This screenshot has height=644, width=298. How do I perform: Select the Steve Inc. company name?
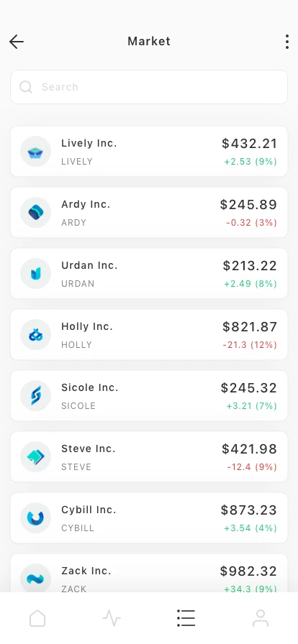point(89,449)
